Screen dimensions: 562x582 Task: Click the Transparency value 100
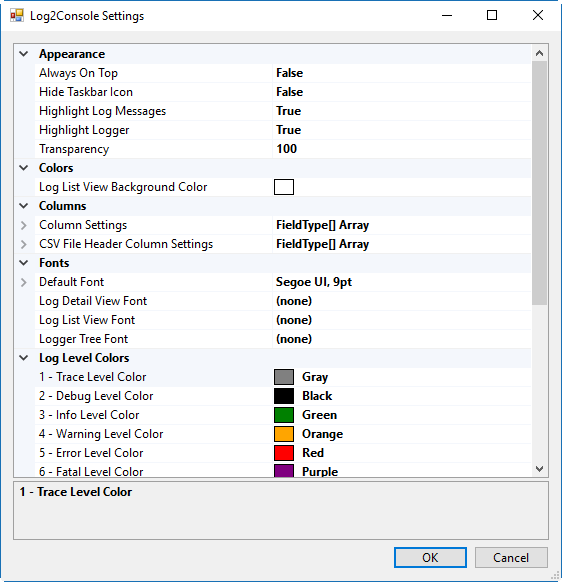pyautogui.click(x=287, y=149)
